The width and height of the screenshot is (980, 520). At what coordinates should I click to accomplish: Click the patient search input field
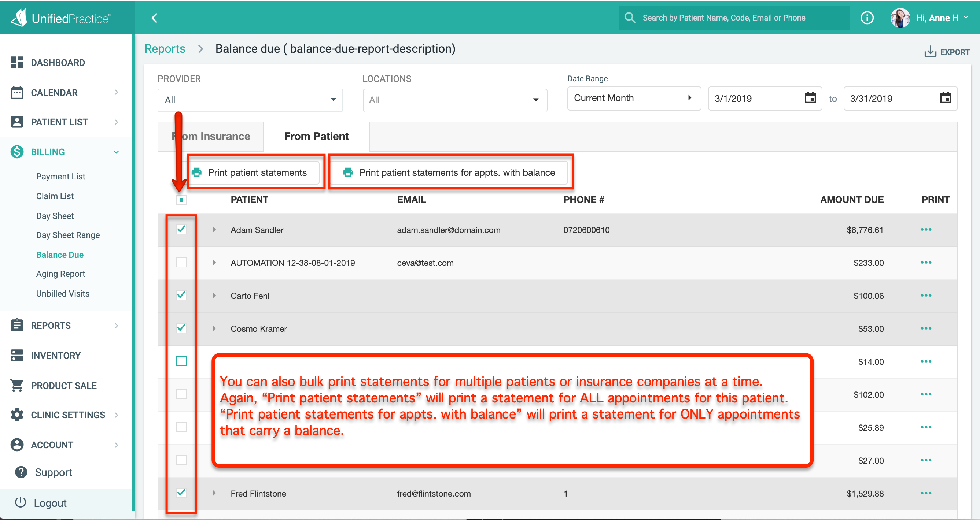coord(734,18)
